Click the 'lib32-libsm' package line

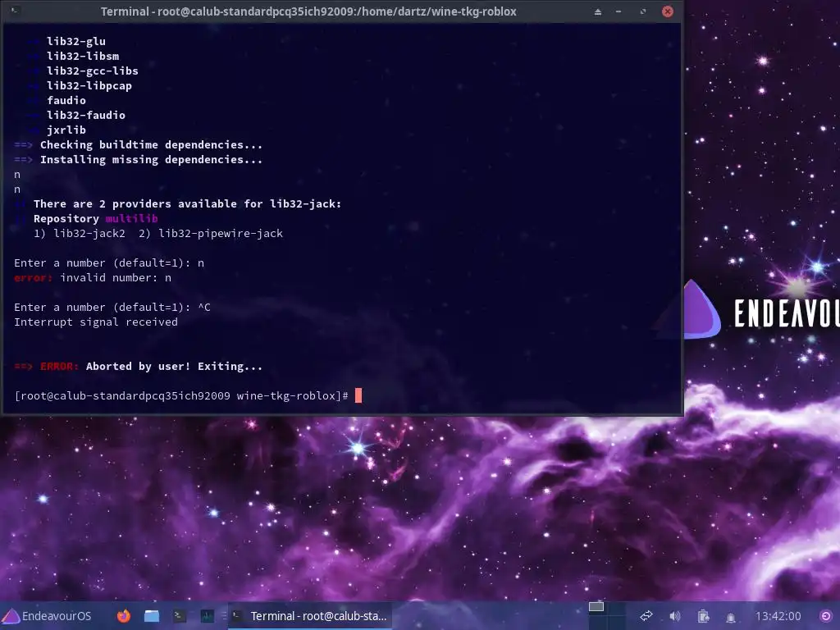coord(83,57)
